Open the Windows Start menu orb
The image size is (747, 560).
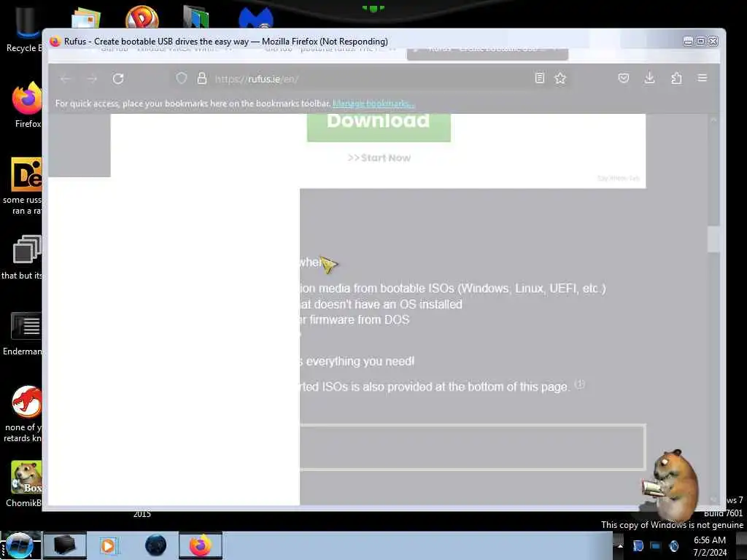19,545
